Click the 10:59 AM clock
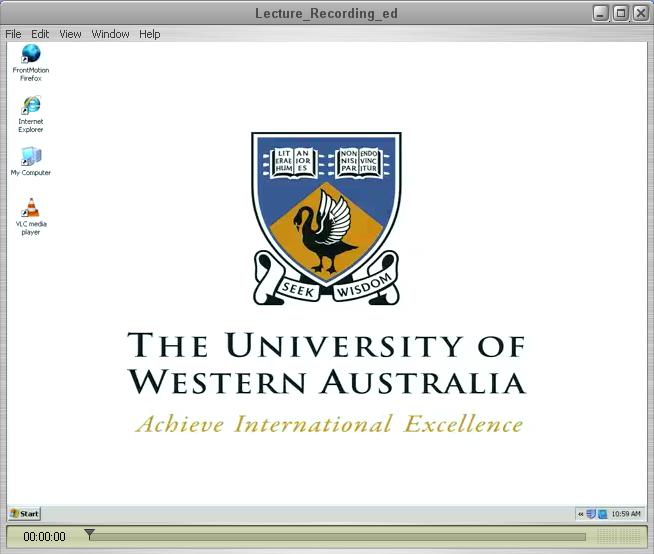This screenshot has height=554, width=654. [626, 514]
